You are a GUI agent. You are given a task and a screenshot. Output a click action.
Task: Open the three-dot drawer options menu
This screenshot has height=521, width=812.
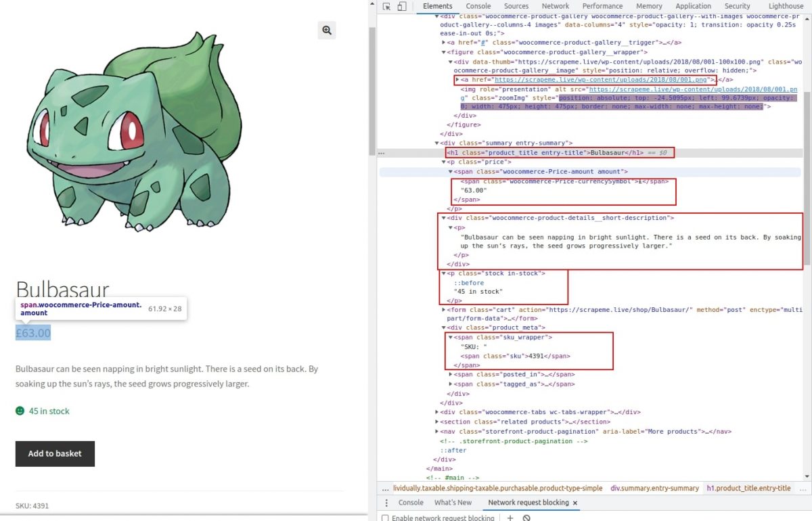click(386, 503)
